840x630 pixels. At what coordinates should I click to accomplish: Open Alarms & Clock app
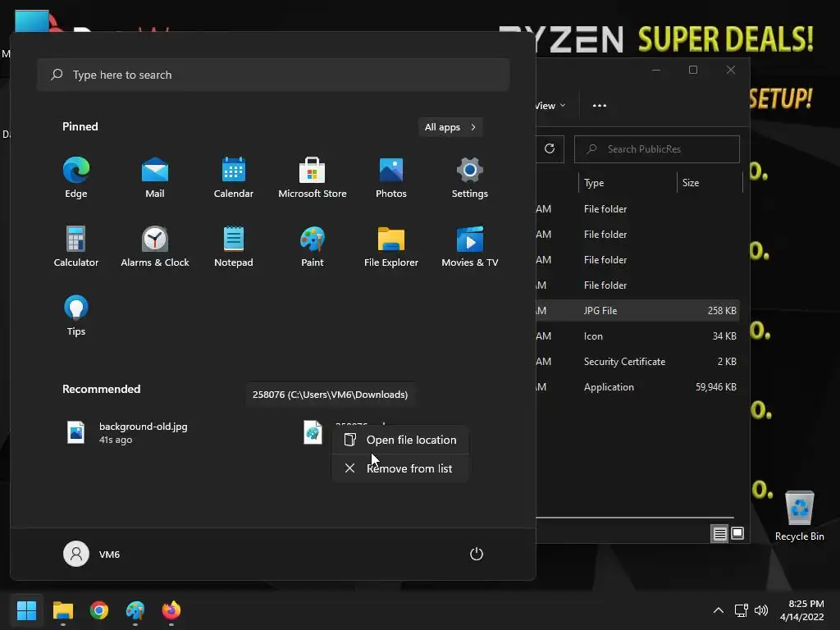coord(155,246)
